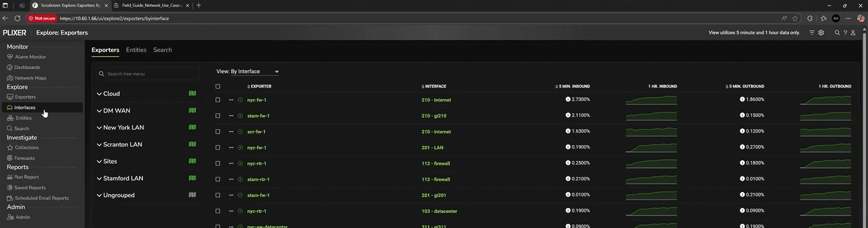
Task: Click the three-dot menu for nyc-fw-1 Internet row
Action: point(231,100)
